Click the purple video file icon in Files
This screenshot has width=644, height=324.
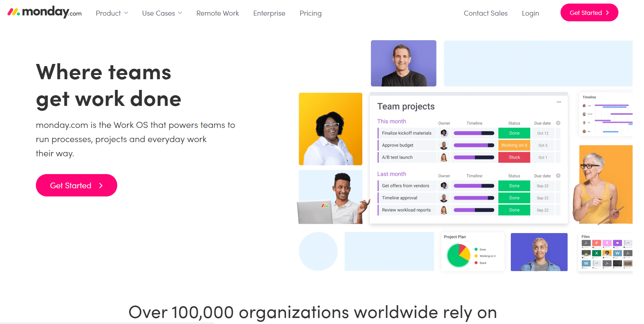point(617,243)
